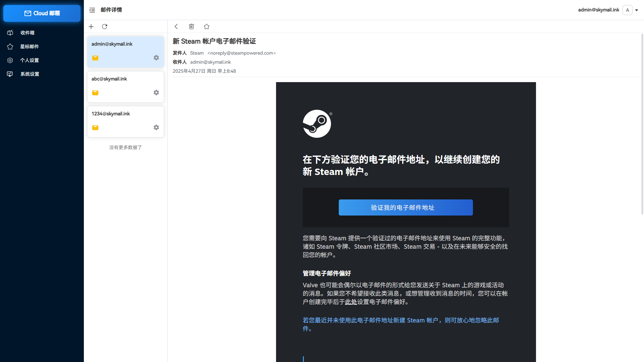The height and width of the screenshot is (362, 644).
Task: Click admin@skymail.ink text in the top-right header
Action: (599, 10)
